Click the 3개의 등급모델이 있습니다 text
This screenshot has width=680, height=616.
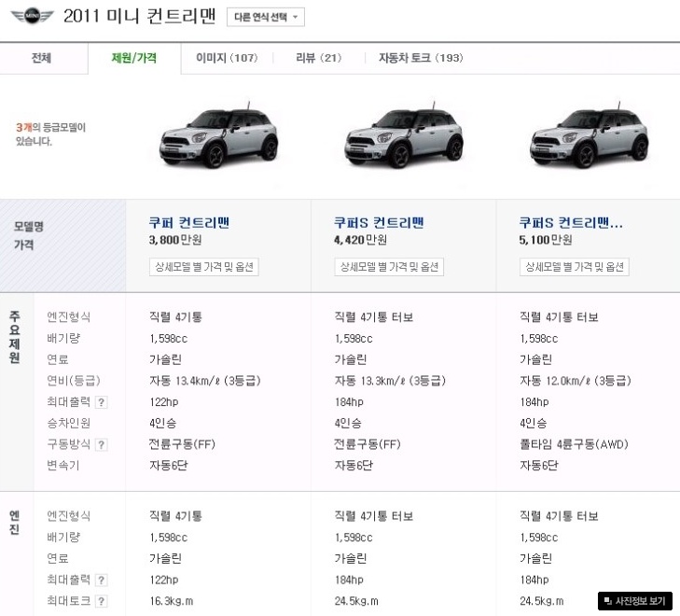[x=50, y=134]
